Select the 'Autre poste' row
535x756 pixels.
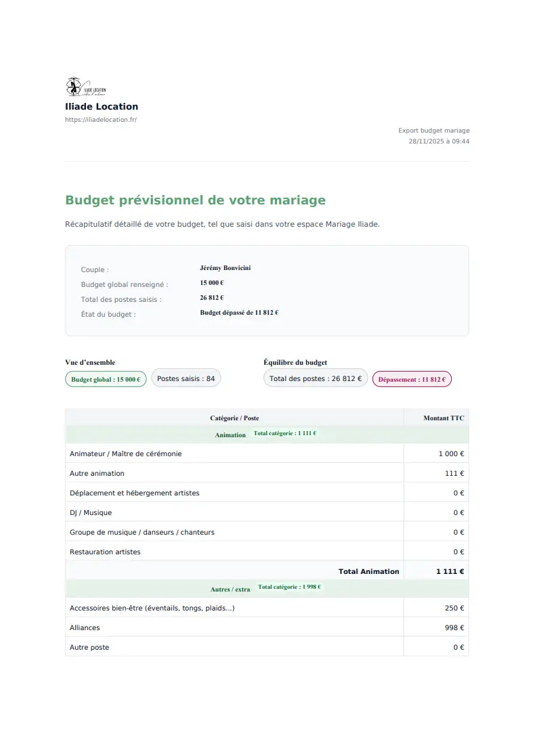[267, 648]
